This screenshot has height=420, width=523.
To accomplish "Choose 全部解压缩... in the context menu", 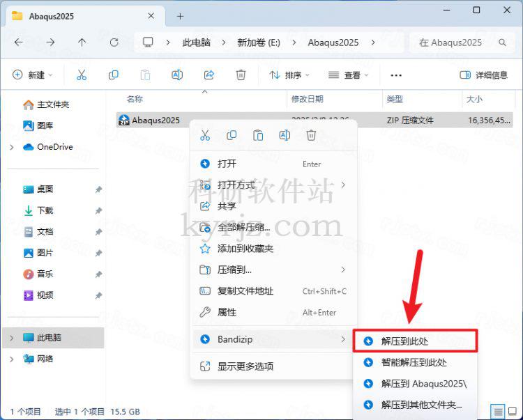I will (x=273, y=228).
